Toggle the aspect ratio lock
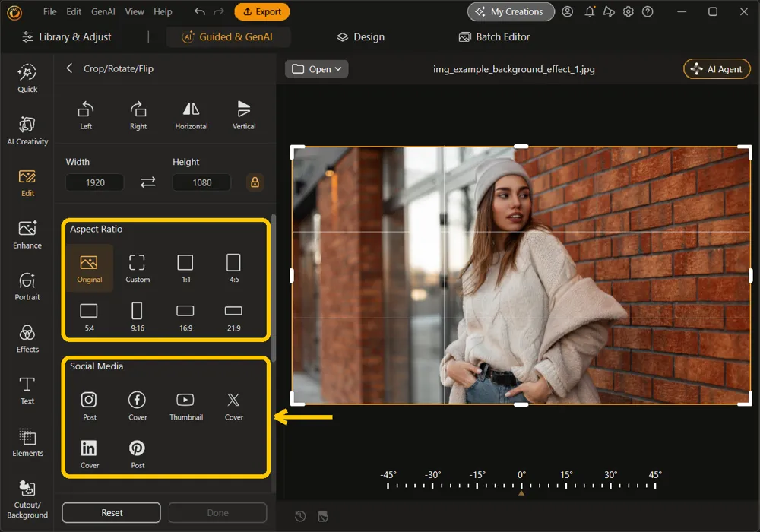The width and height of the screenshot is (760, 532). pos(255,182)
